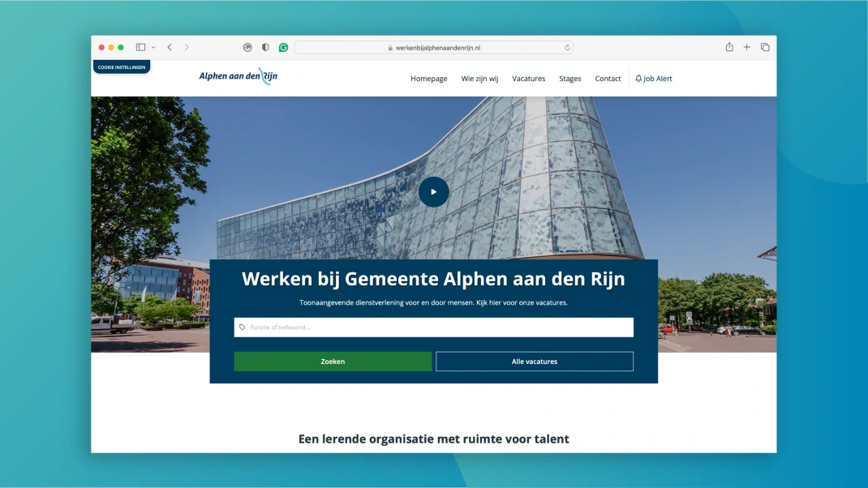Open the Grammarly extension icon
Image resolution: width=868 pixels, height=488 pixels.
283,48
